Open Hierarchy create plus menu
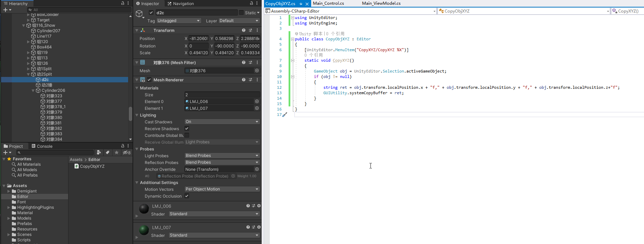Viewport: 644px width, 244px height. [7, 10]
